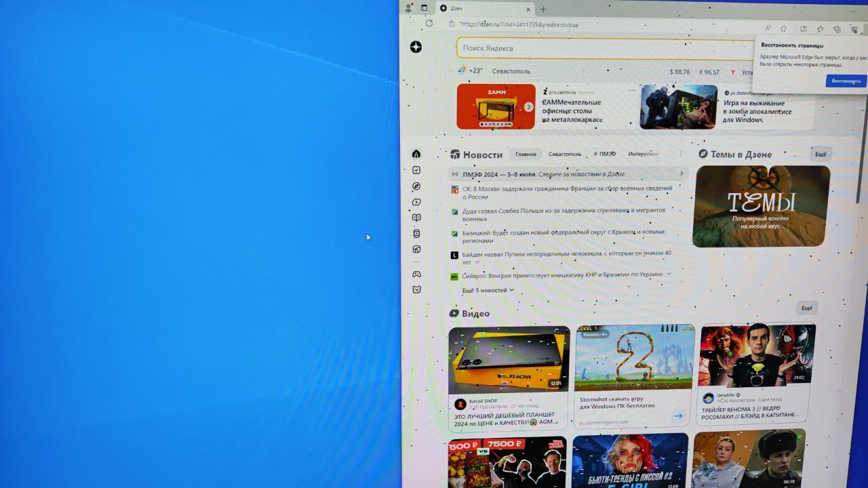Viewport: 868px width, 488px height.
Task: Click the new tab plus button
Action: (543, 9)
